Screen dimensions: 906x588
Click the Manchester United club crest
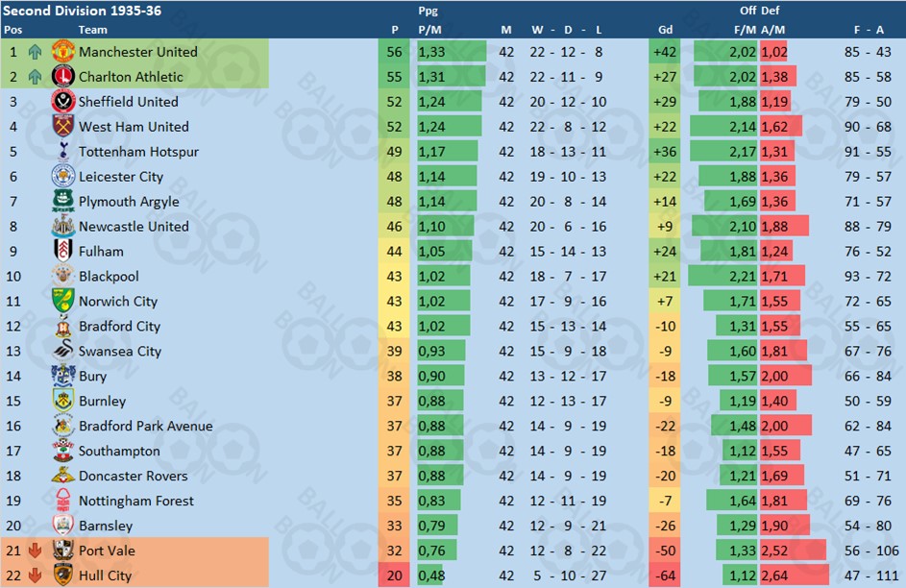pyautogui.click(x=63, y=52)
